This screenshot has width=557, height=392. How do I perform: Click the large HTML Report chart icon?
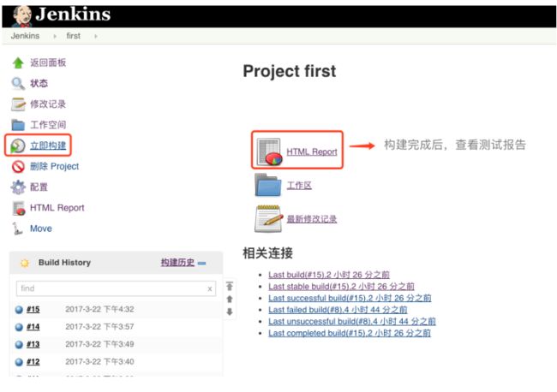point(269,151)
